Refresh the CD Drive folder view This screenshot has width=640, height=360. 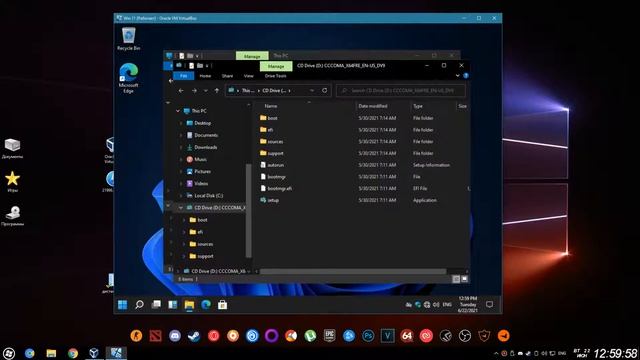coord(324,91)
